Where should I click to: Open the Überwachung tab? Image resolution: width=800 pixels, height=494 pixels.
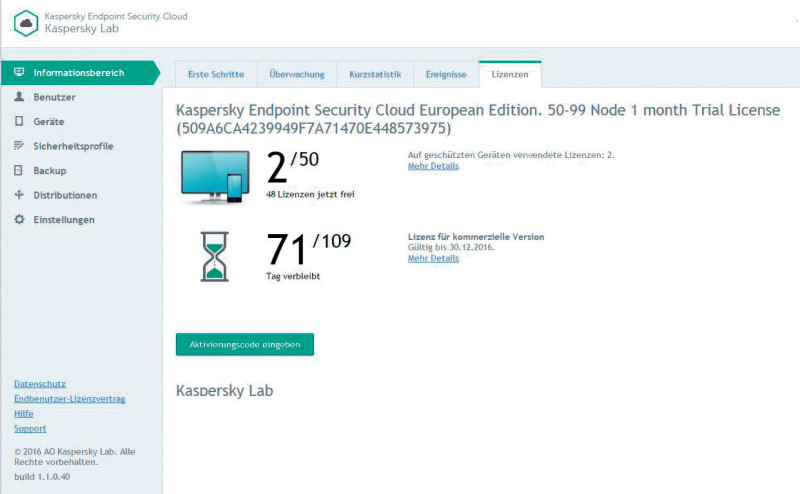click(x=296, y=75)
